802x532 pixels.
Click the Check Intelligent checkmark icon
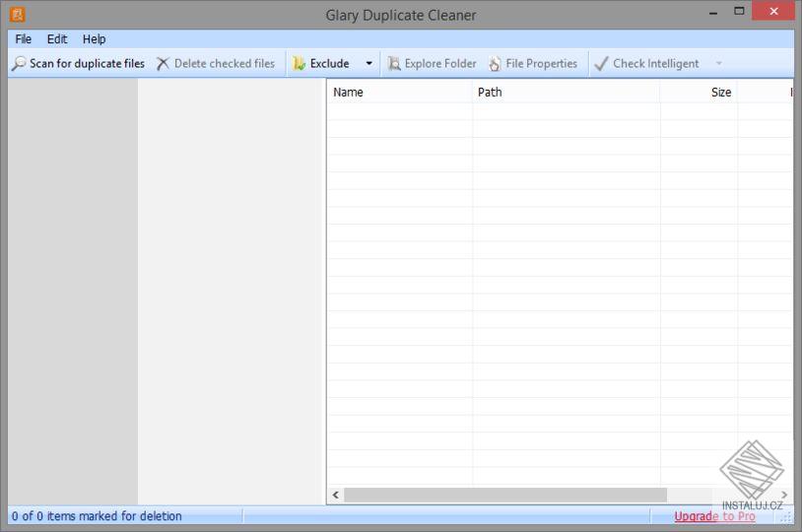point(601,63)
